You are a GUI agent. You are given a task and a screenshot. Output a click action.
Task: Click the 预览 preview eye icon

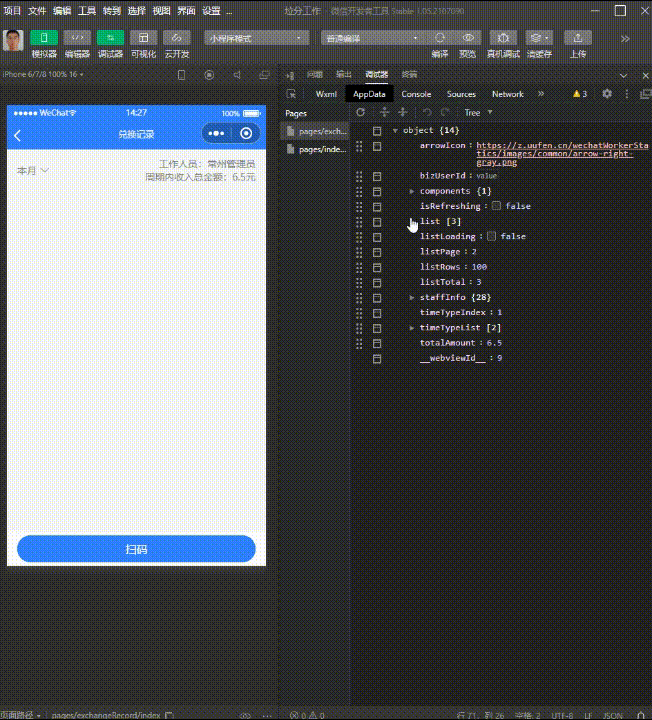point(468,38)
